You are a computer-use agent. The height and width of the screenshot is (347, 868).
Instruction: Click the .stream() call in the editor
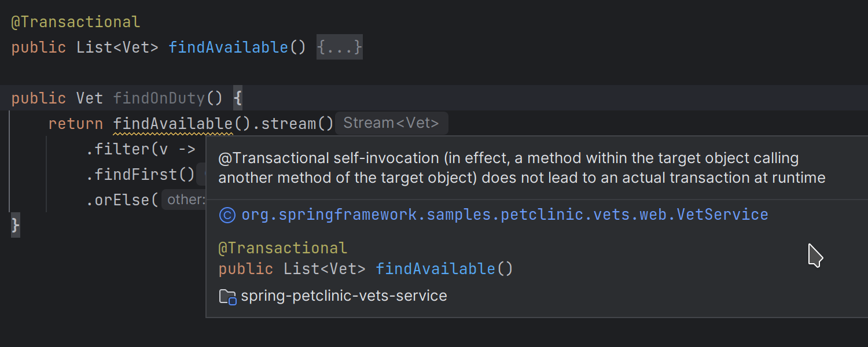click(x=293, y=124)
